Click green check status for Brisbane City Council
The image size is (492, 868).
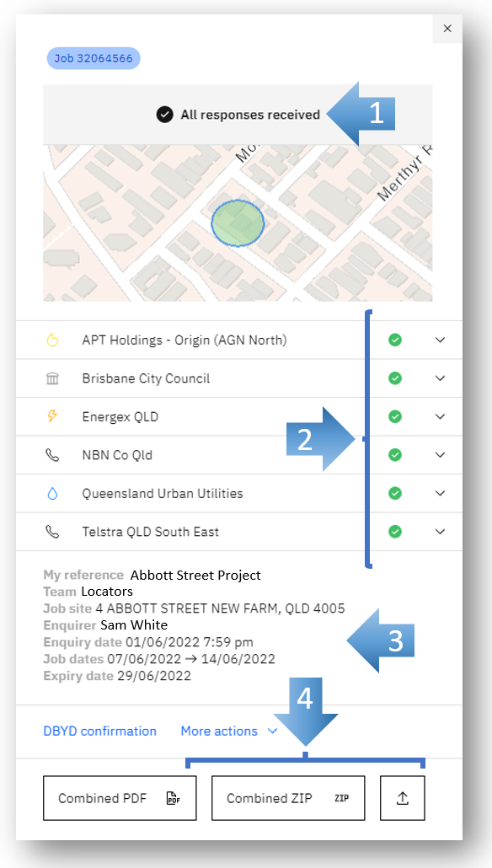click(394, 378)
